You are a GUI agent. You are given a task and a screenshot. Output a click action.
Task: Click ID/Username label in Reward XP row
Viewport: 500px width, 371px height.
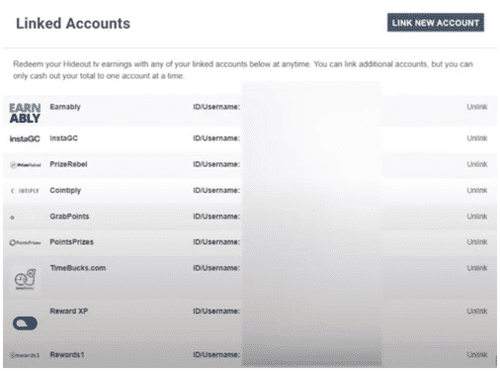point(216,311)
